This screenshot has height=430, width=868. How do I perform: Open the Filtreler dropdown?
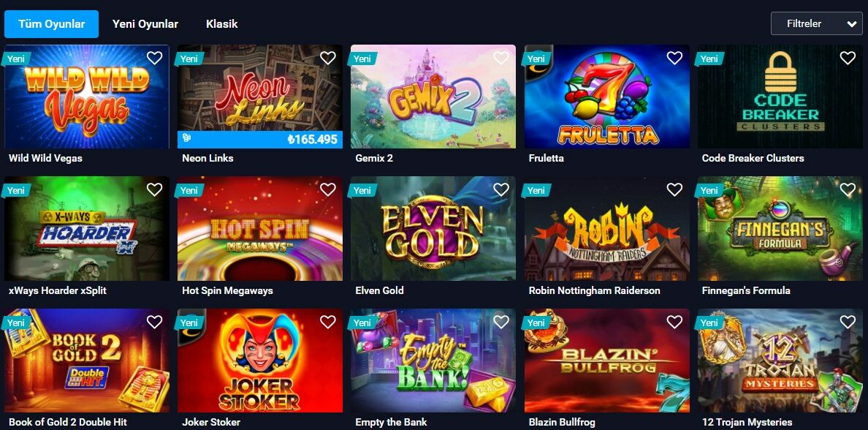pyautogui.click(x=817, y=24)
